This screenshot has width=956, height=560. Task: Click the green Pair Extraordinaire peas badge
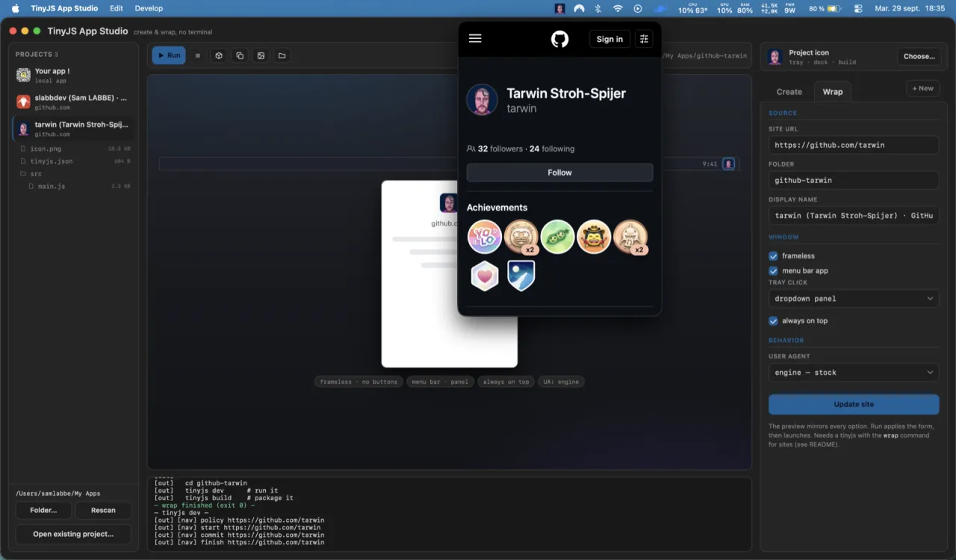pyautogui.click(x=557, y=237)
